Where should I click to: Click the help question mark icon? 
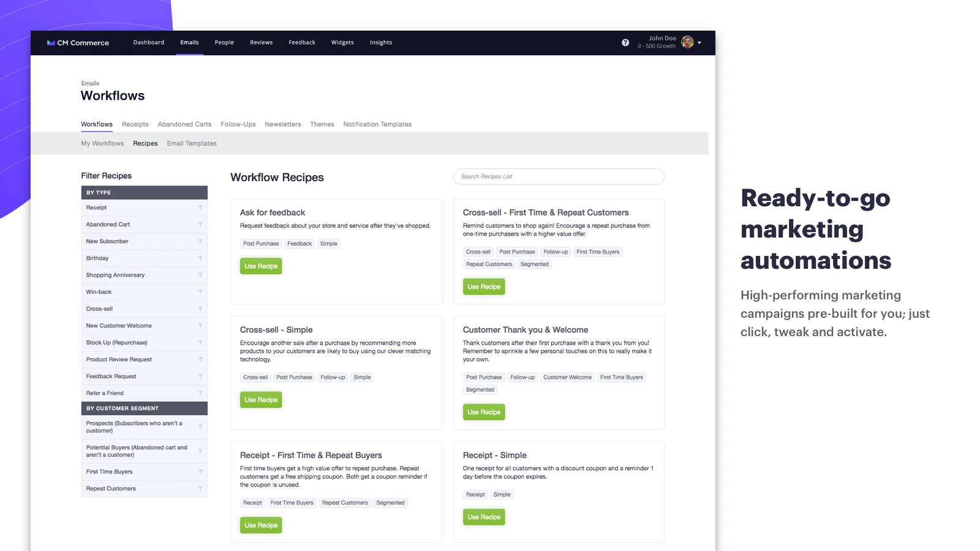(625, 42)
